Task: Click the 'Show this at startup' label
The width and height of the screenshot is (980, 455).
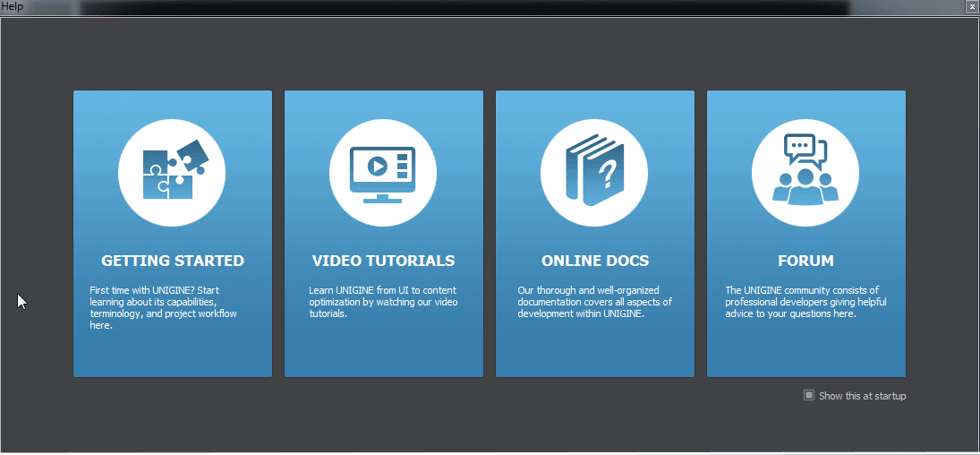Action: (x=863, y=396)
